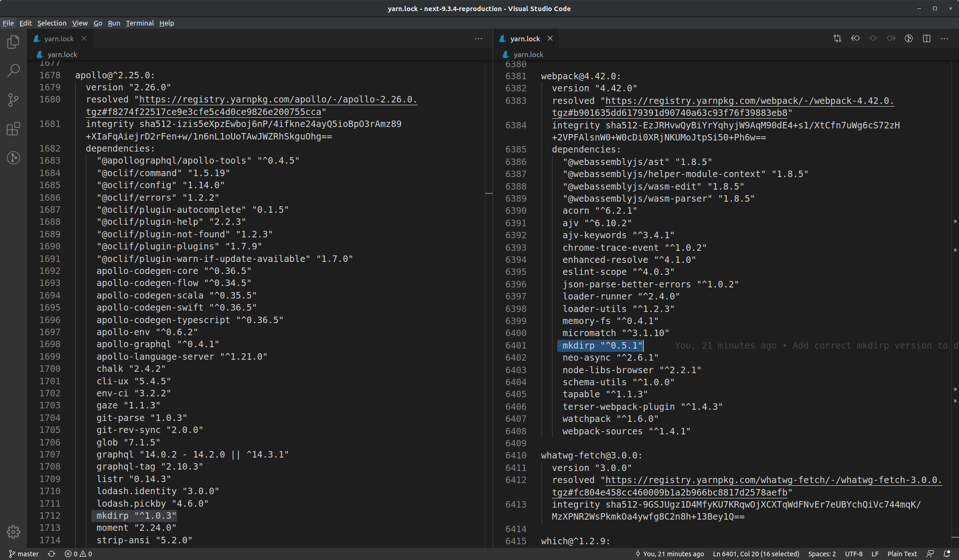Image resolution: width=959 pixels, height=560 pixels.
Task: Split the right editor
Action: pos(927,38)
